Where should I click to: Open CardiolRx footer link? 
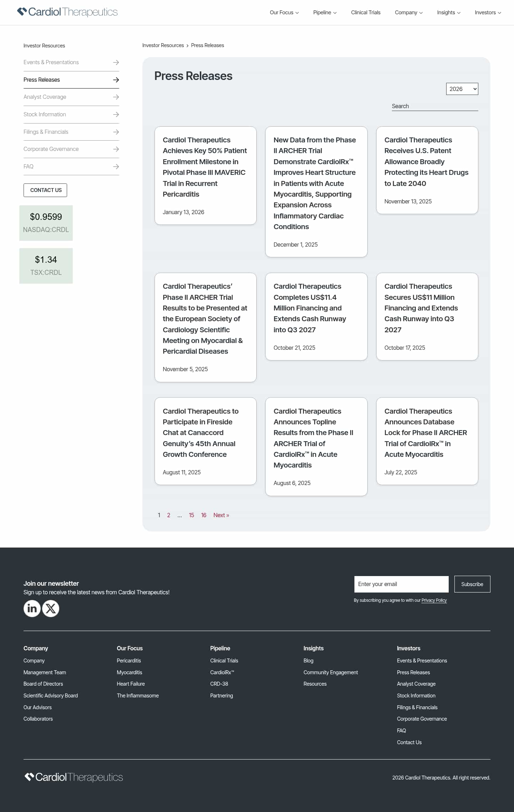click(222, 672)
